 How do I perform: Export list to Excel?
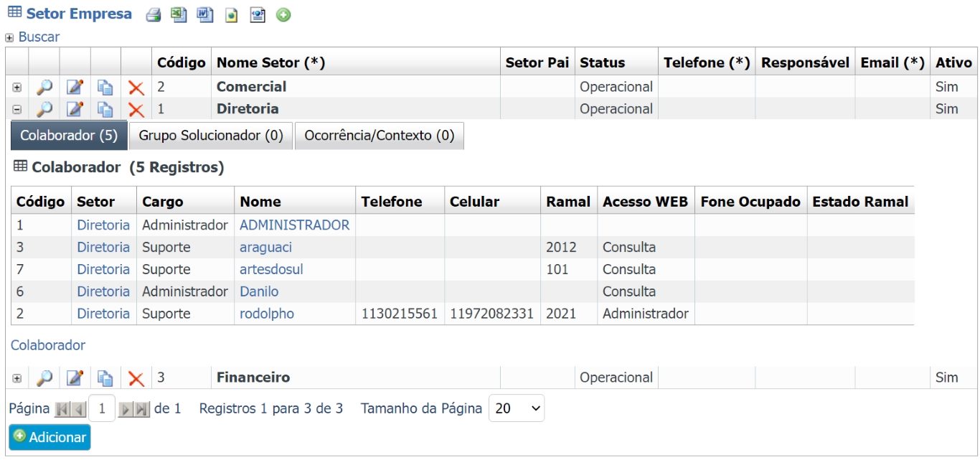[x=179, y=14]
